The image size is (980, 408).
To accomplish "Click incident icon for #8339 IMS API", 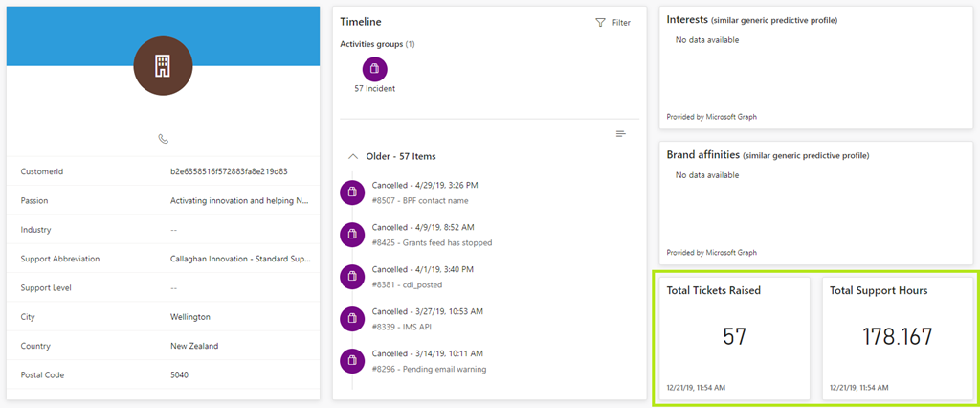I will pyautogui.click(x=352, y=319).
